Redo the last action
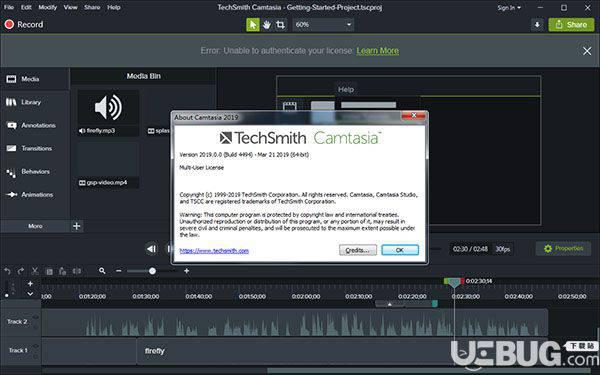The width and height of the screenshot is (600, 375). tap(21, 271)
